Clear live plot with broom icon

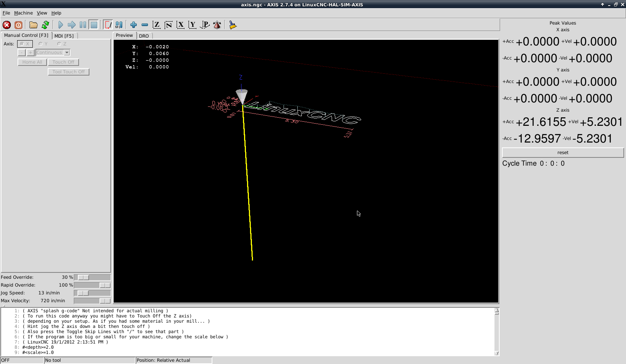(x=233, y=25)
